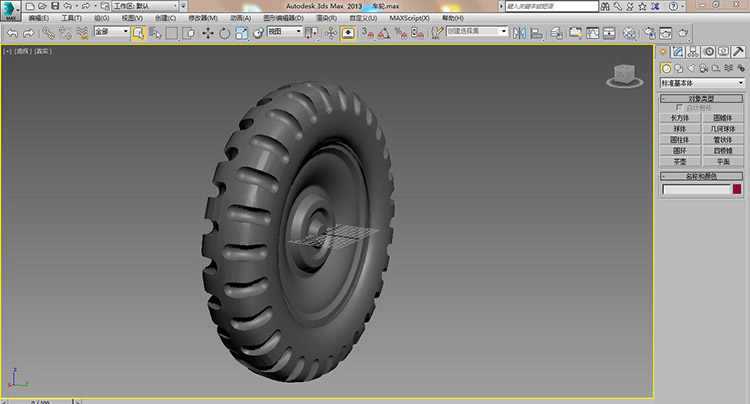Open the Hierarchy panel icon
750x404 pixels.
click(693, 51)
